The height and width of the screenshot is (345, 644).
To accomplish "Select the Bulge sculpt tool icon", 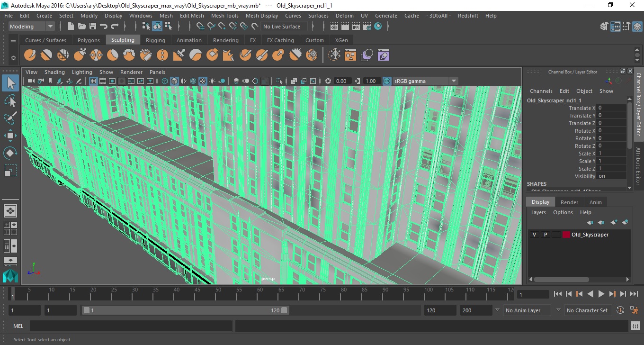I will tap(278, 55).
